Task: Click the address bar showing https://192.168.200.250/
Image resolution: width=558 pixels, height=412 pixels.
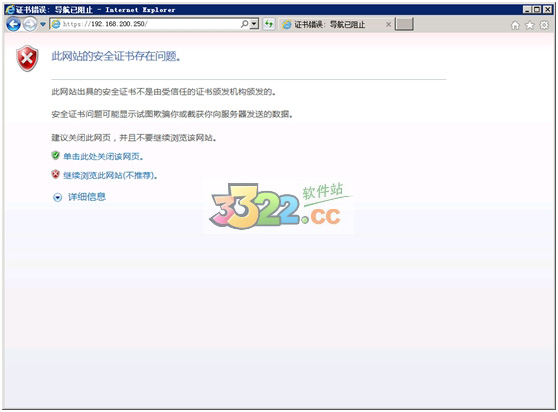Action: coord(155,24)
